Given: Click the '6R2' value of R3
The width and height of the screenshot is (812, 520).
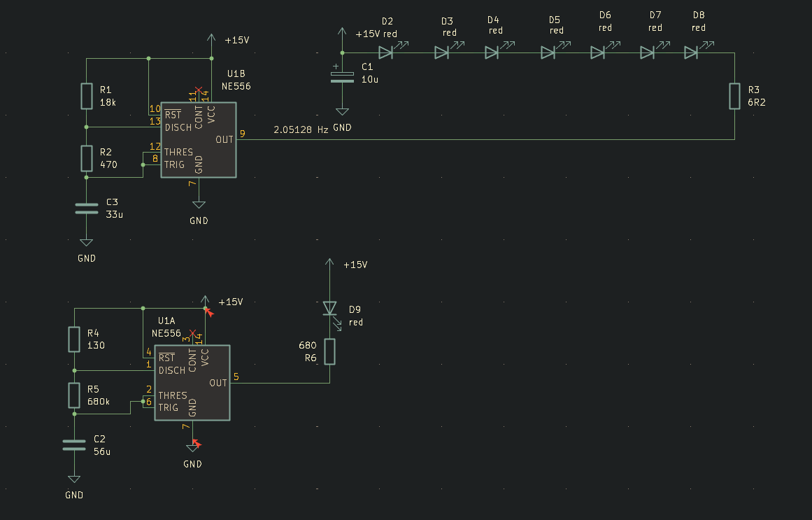Looking at the screenshot, I should point(757,103).
